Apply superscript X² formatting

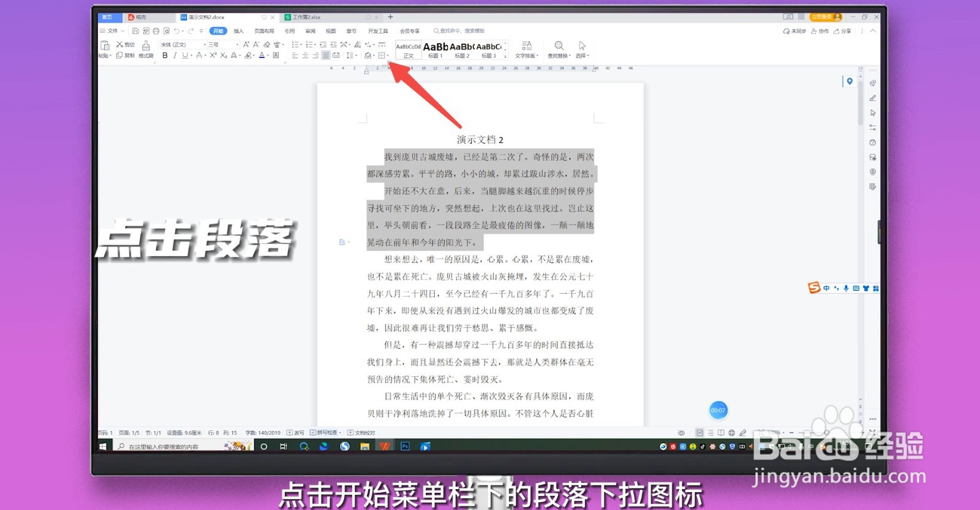point(213,55)
